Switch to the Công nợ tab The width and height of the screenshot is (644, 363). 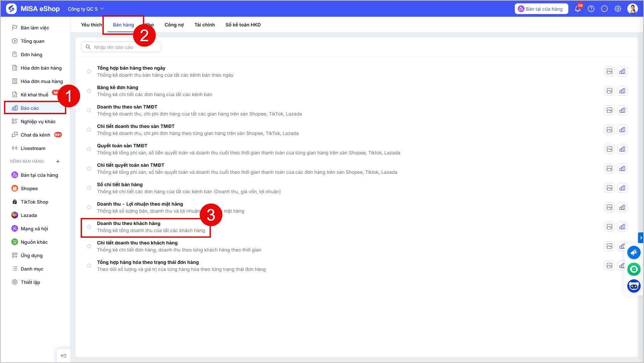174,25
